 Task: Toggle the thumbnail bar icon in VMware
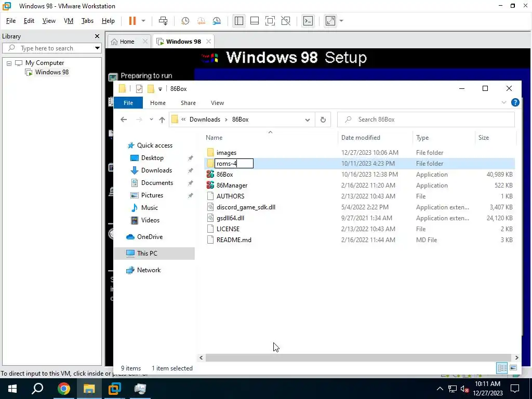[255, 21]
